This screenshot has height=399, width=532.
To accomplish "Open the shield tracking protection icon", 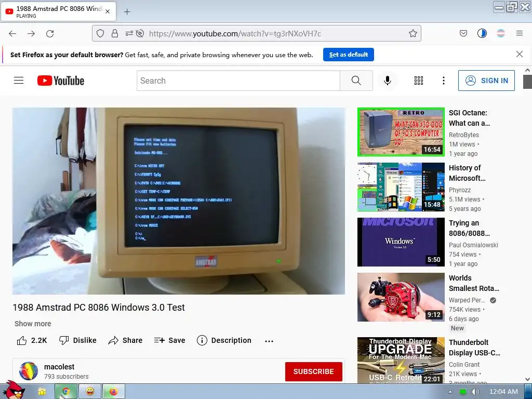I will pyautogui.click(x=100, y=33).
